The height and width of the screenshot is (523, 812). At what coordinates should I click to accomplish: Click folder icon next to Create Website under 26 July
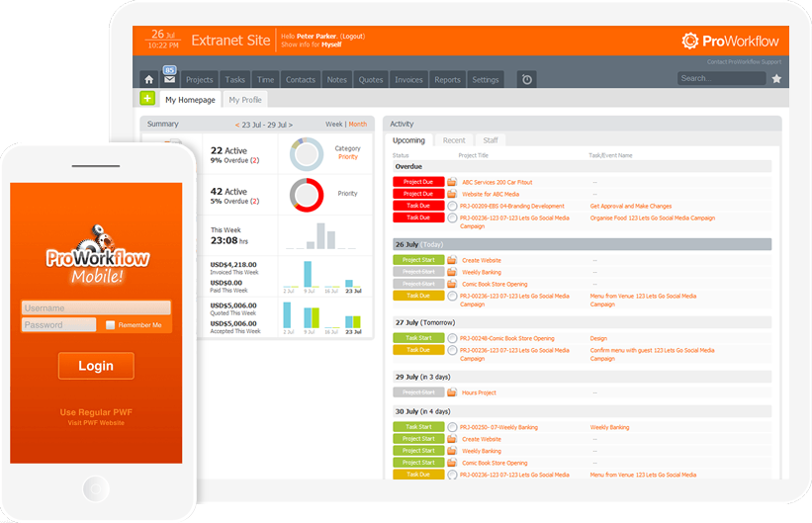[452, 260]
